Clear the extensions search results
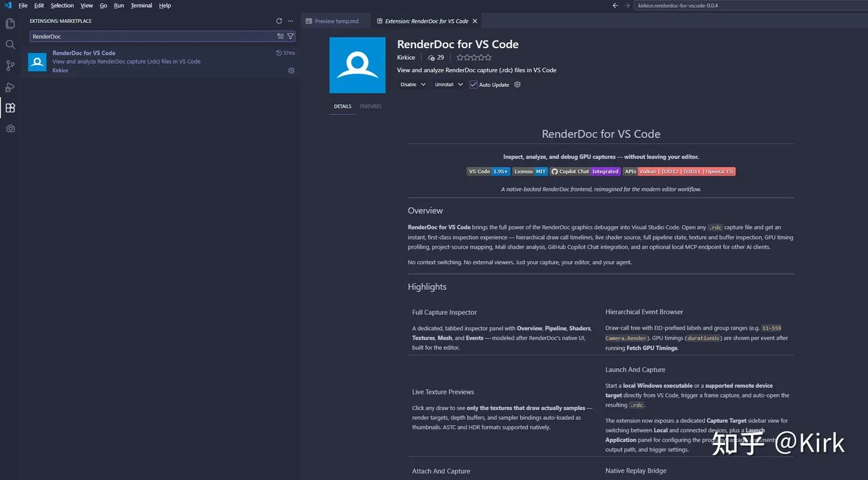The image size is (868, 480). [280, 36]
